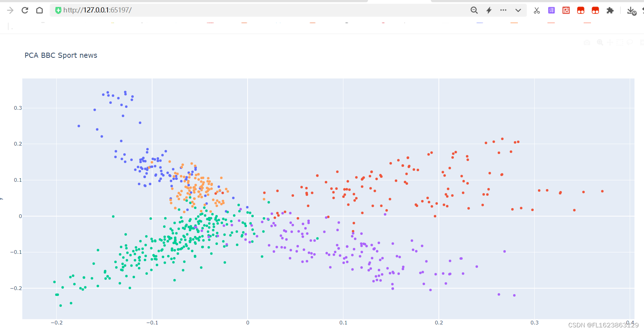Click y-axis tick label −0.2
644x331 pixels.
pyautogui.click(x=16, y=288)
